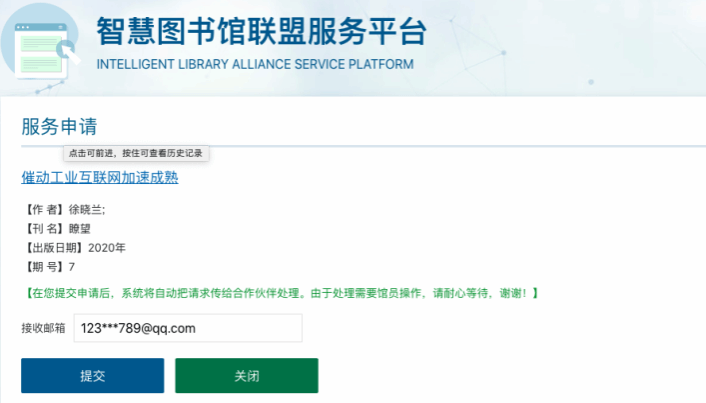The image size is (706, 403).
Task: Click the Intelligent Library Alliance Service Platform subtitle
Action: click(x=254, y=65)
